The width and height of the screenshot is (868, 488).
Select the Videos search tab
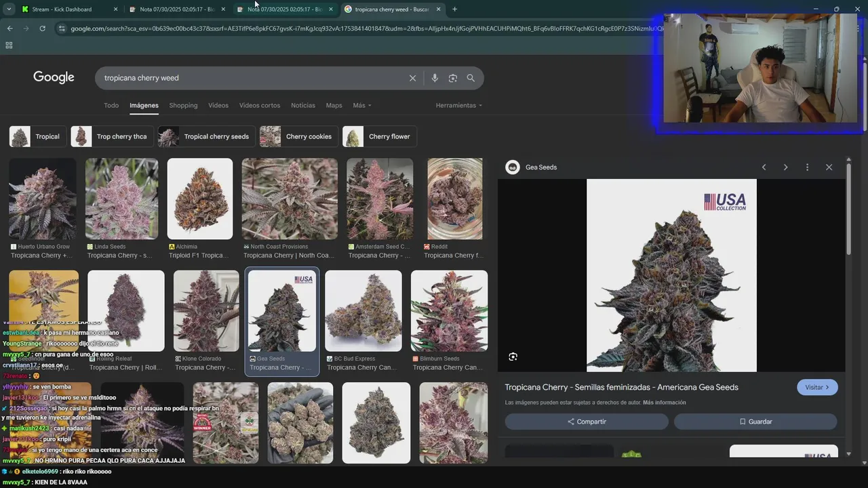218,106
